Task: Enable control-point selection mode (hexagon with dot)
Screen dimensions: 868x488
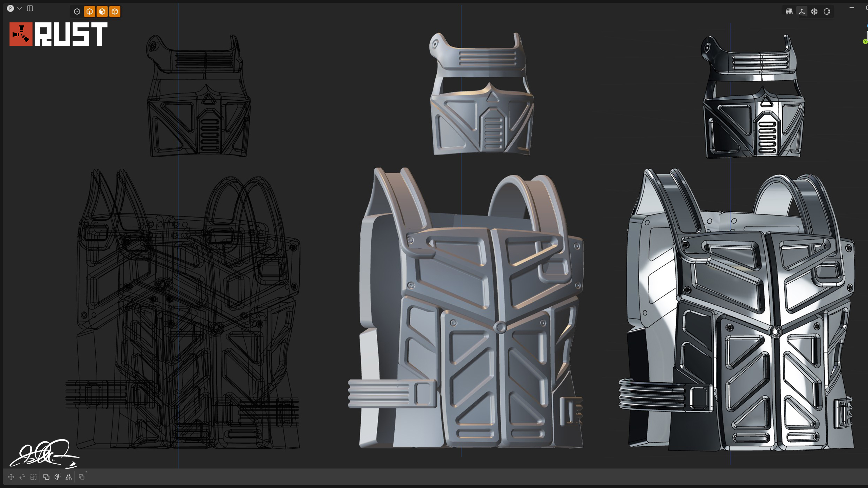Action: point(77,12)
